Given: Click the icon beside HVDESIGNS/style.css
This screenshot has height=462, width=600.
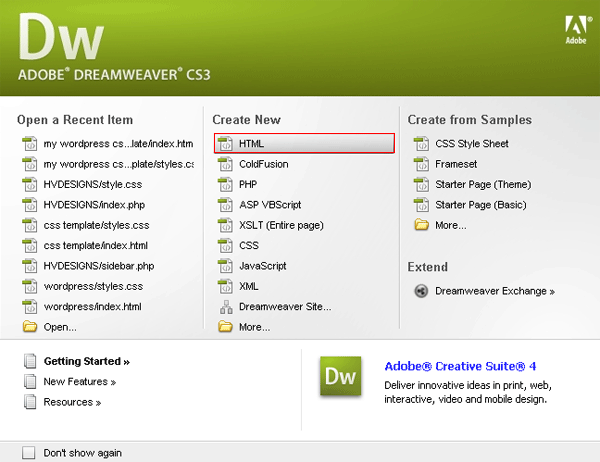Looking at the screenshot, I should coord(29,184).
